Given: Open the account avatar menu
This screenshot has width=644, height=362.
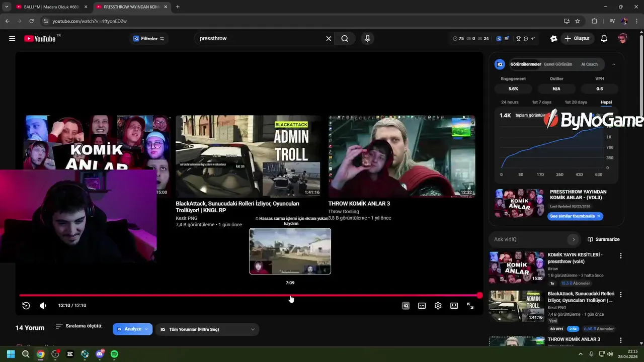Looking at the screenshot, I should click(623, 39).
